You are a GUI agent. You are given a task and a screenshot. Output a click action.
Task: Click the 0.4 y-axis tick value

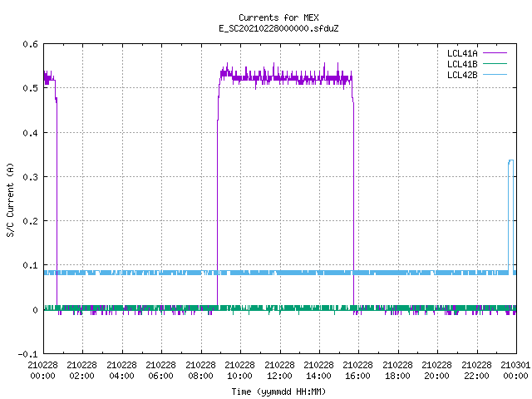[30, 133]
